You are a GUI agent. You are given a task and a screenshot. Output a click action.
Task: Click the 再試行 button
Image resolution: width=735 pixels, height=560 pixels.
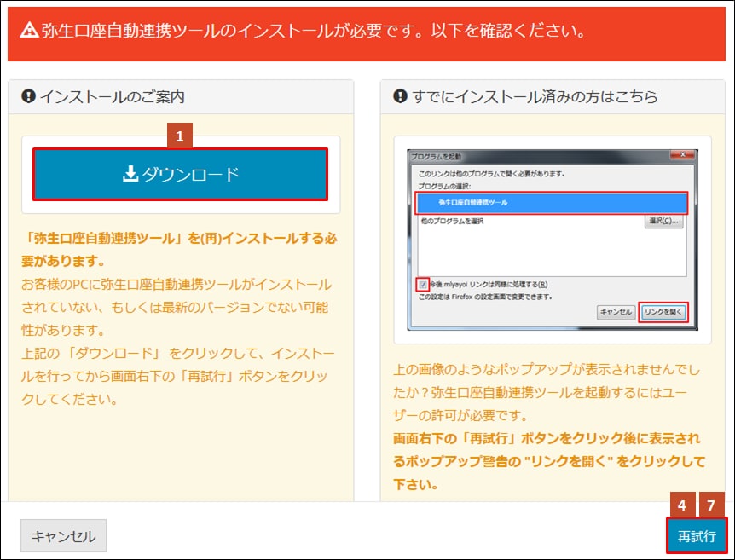pos(697,535)
